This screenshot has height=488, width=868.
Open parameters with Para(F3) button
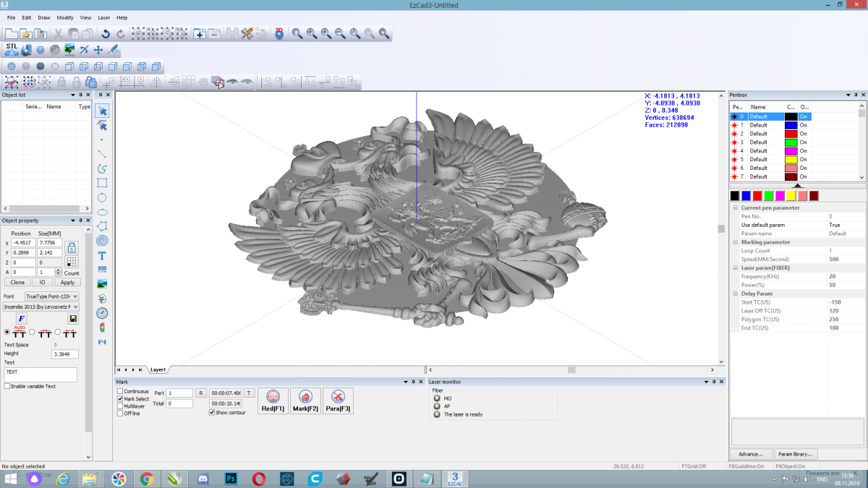point(338,401)
